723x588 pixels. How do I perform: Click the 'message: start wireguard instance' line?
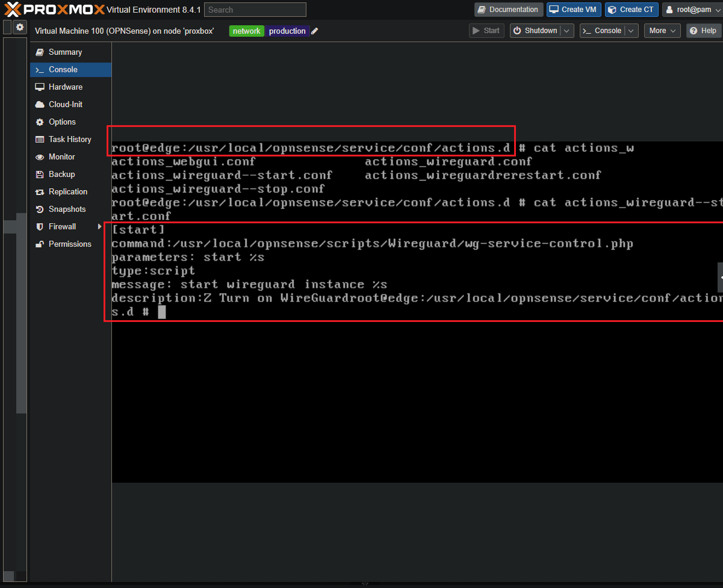(249, 285)
